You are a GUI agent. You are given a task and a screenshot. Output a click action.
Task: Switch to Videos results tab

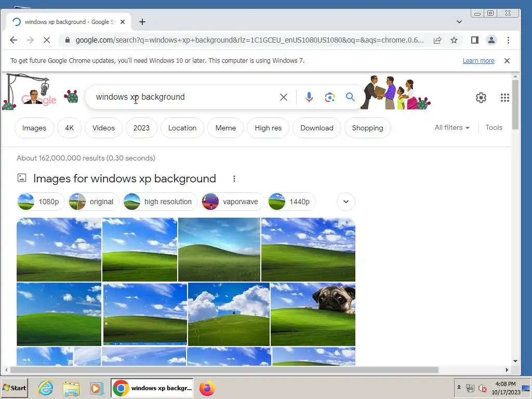point(103,128)
